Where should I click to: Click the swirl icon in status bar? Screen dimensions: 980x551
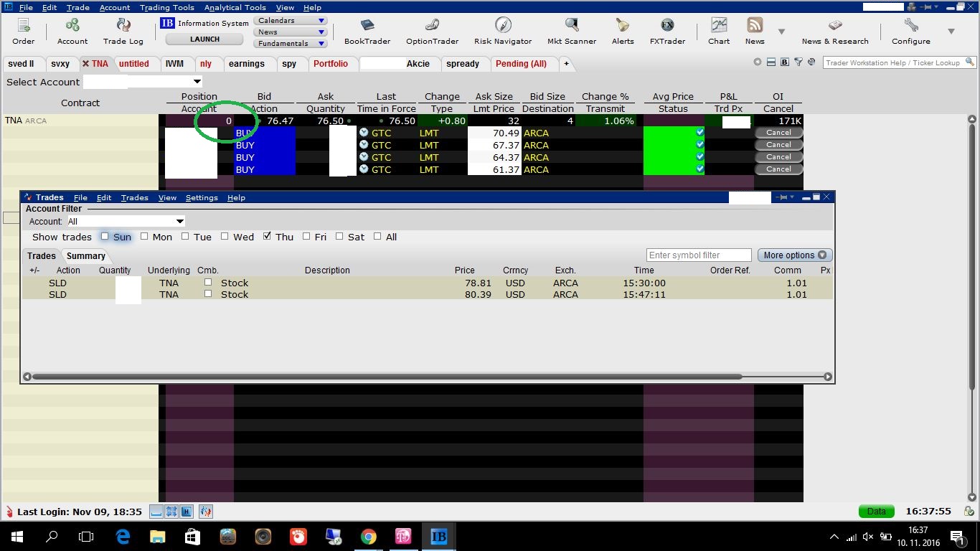pos(206,512)
